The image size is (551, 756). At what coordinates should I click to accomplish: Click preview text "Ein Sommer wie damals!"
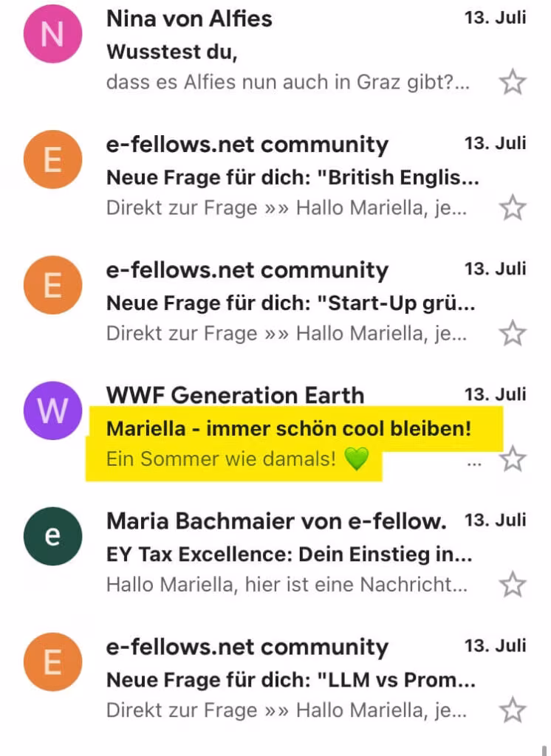click(x=222, y=459)
